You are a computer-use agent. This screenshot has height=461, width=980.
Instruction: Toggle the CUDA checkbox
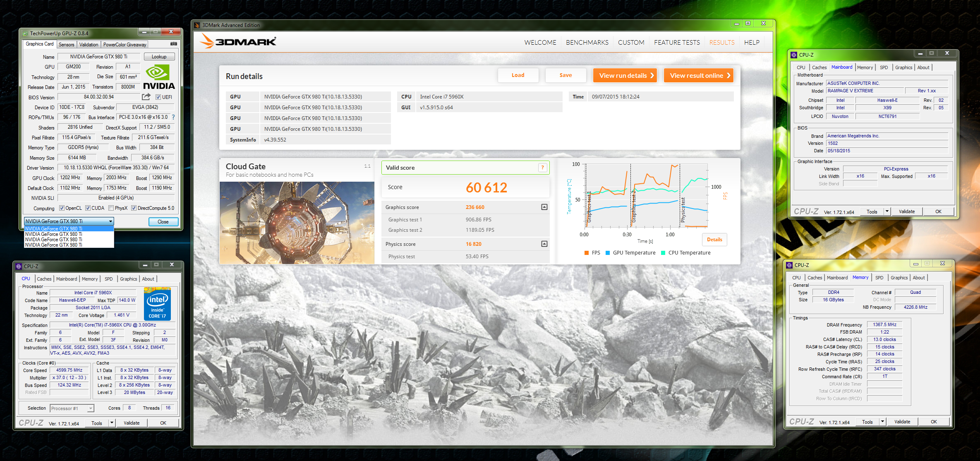pyautogui.click(x=88, y=208)
